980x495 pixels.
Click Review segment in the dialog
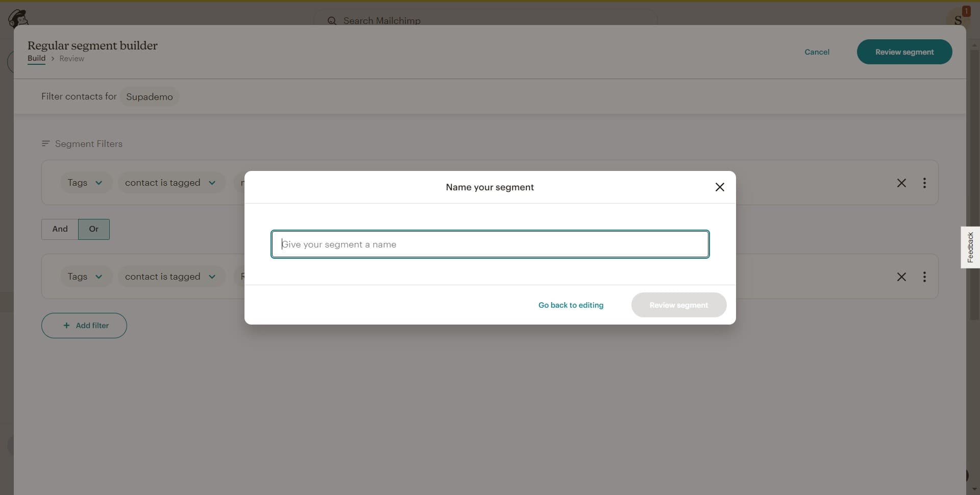678,305
